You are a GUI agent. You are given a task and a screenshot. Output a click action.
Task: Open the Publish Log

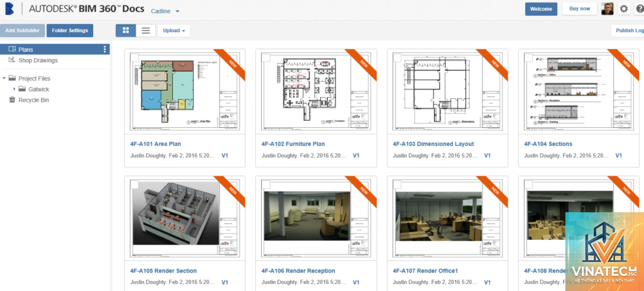(628, 30)
